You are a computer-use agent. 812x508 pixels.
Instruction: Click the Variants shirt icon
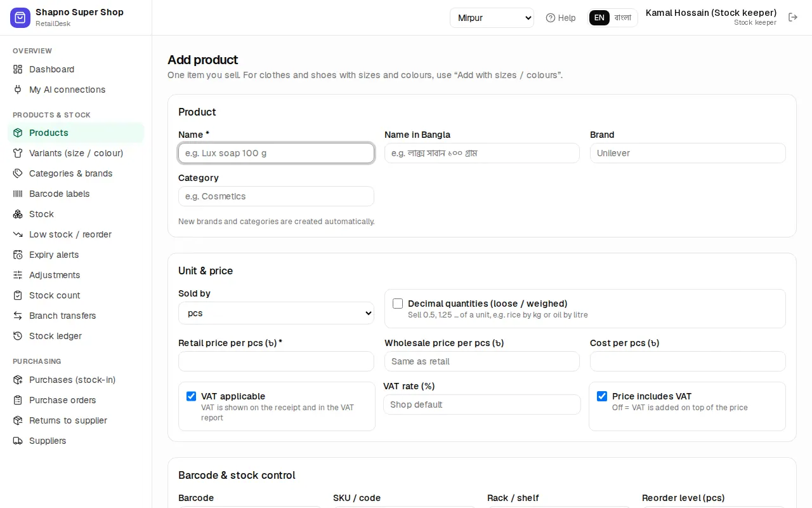(18, 153)
